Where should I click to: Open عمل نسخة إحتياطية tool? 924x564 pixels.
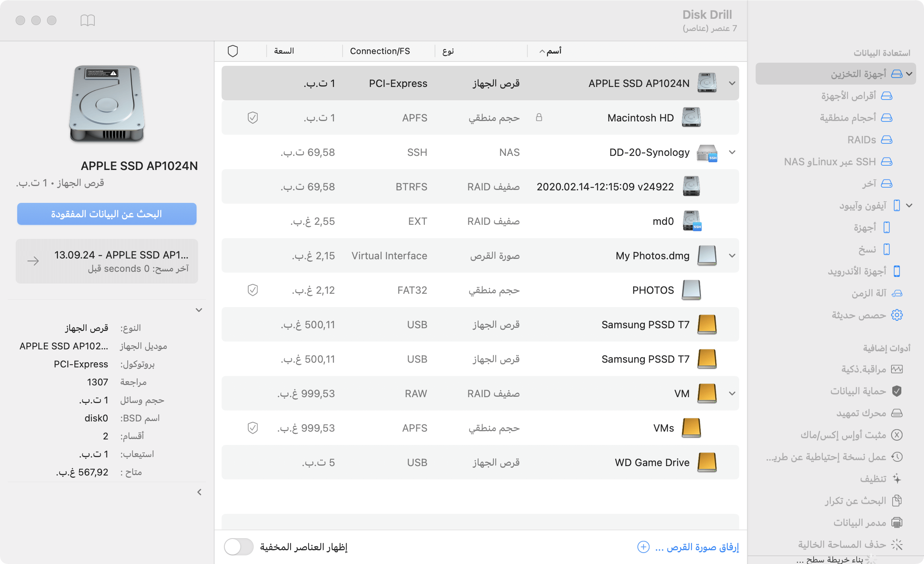point(834,457)
